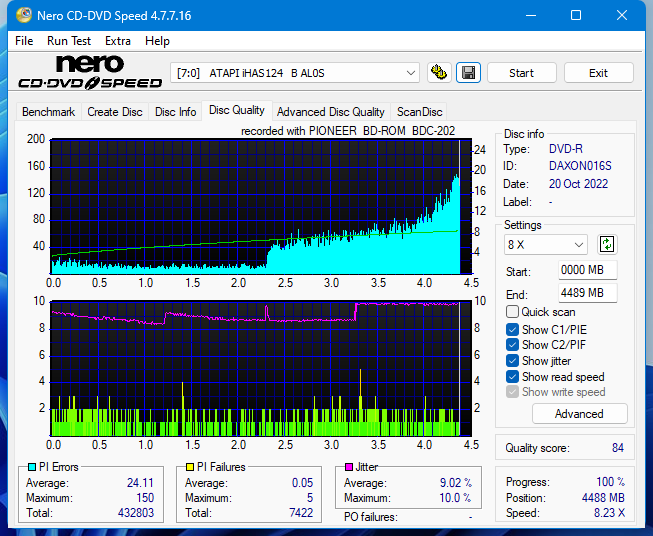
Task: Click the magenta Jitter legend swatch
Action: (x=349, y=467)
